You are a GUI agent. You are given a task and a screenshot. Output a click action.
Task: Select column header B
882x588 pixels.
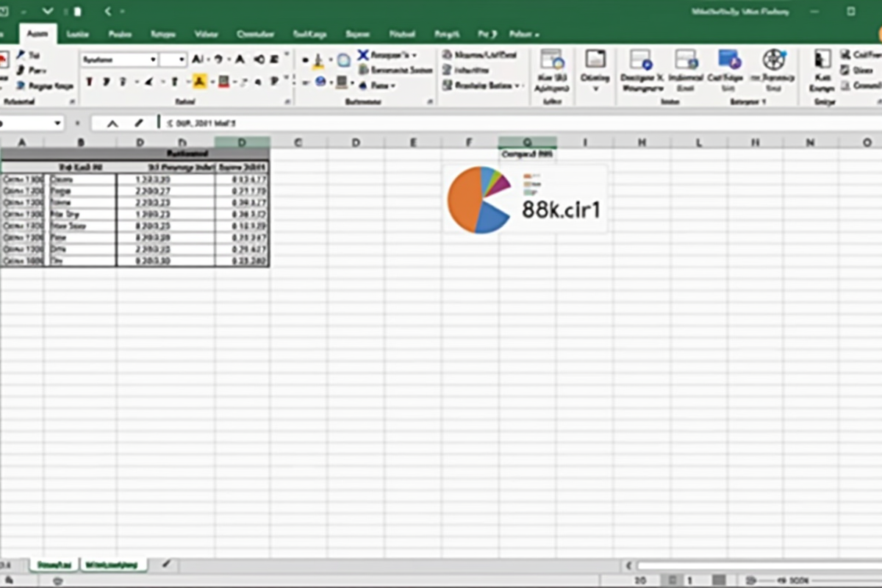(80, 142)
